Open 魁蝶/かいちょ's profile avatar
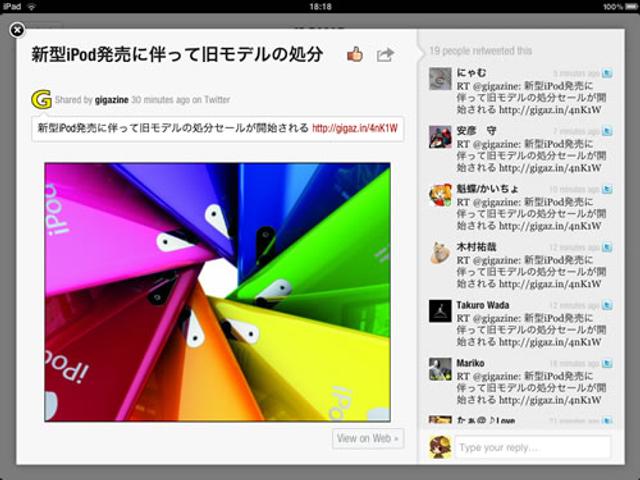 coord(440,195)
